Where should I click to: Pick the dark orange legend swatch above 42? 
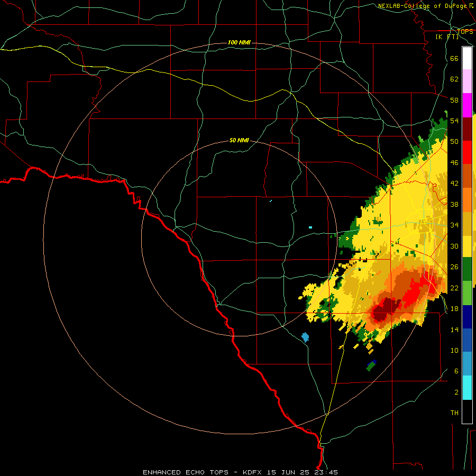[x=467, y=176]
